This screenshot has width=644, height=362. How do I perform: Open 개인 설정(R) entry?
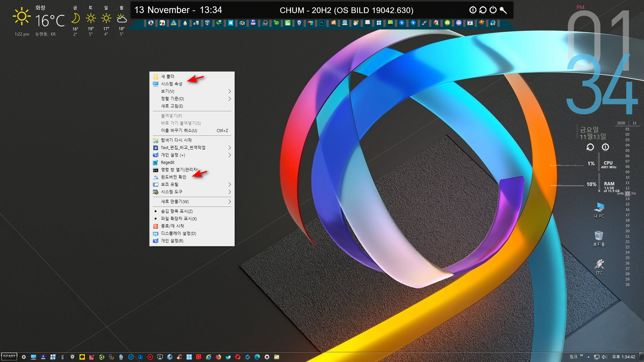pyautogui.click(x=192, y=241)
